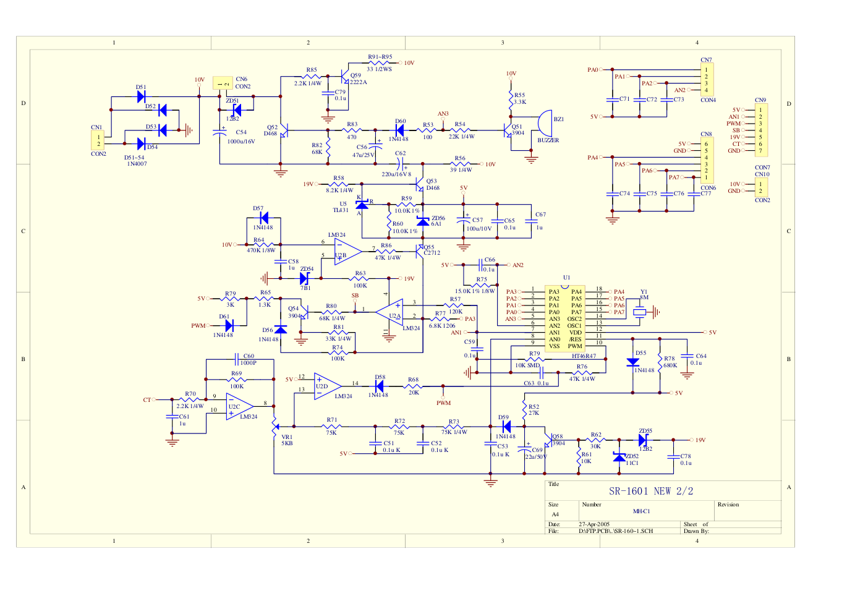Image resolution: width=868 pixels, height=614 pixels.
Task: Click the "1000u/16V" capacitor value
Action: (241, 142)
